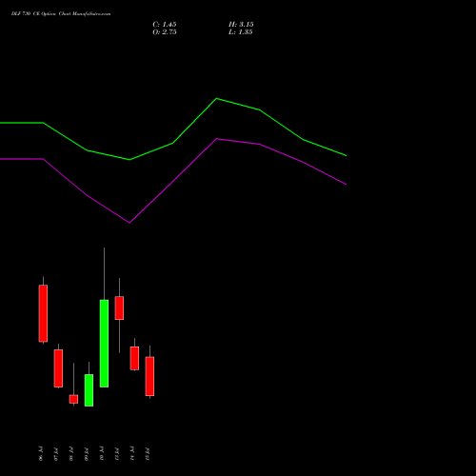
Task: Select the high value 'H: 3.15'
Action: pyautogui.click(x=241, y=25)
